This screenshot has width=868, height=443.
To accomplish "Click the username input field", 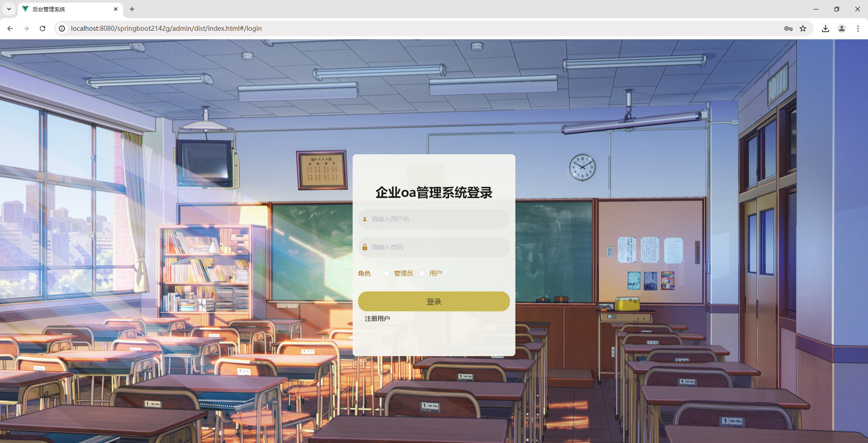I will [x=433, y=219].
